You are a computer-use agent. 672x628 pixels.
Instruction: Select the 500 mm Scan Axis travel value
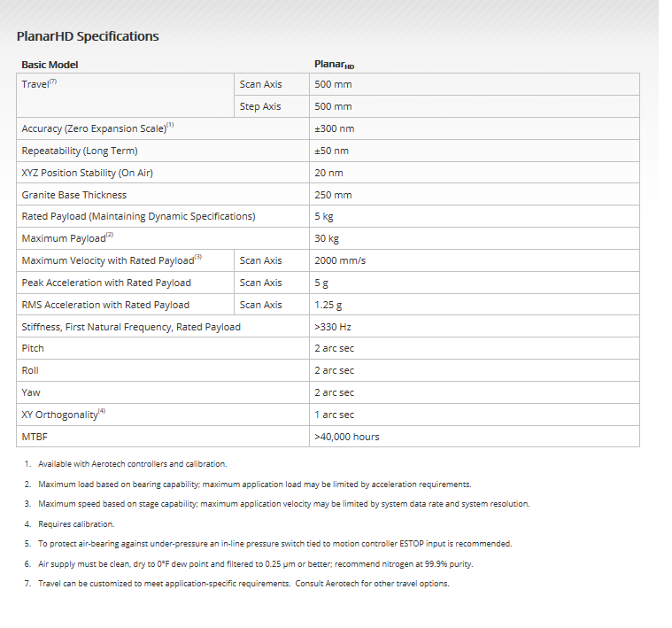333,84
